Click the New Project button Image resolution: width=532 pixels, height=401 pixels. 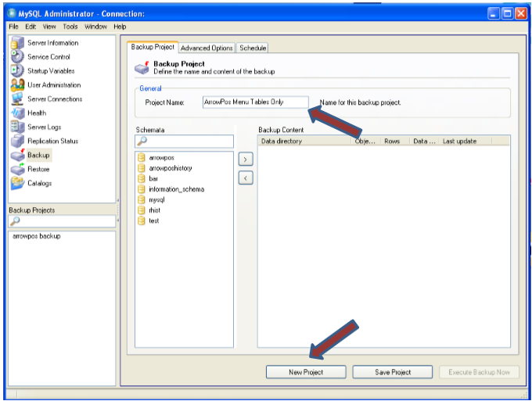click(306, 372)
